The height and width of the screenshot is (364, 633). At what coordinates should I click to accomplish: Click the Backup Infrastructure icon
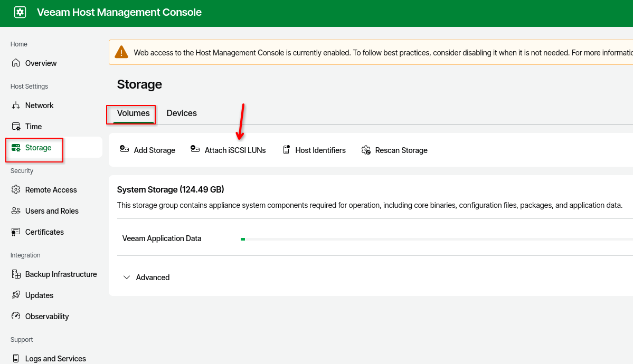[x=16, y=274]
